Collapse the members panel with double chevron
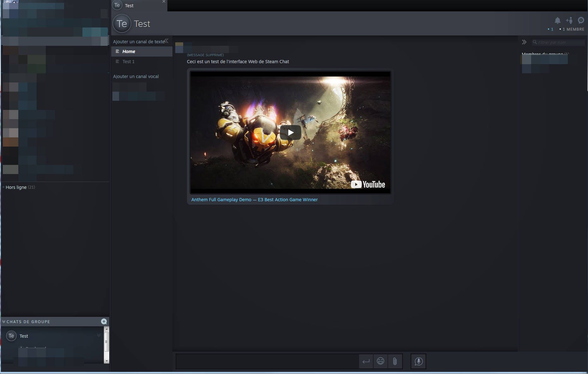 [x=524, y=42]
